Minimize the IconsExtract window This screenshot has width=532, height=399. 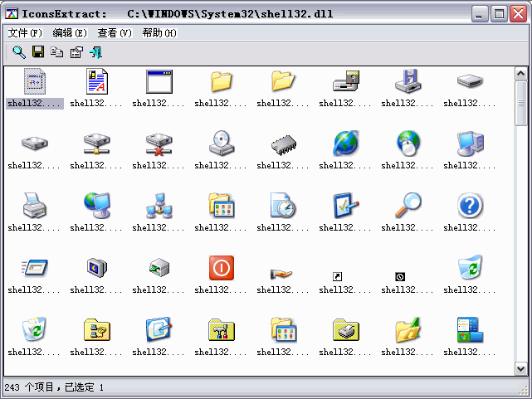[x=480, y=14]
